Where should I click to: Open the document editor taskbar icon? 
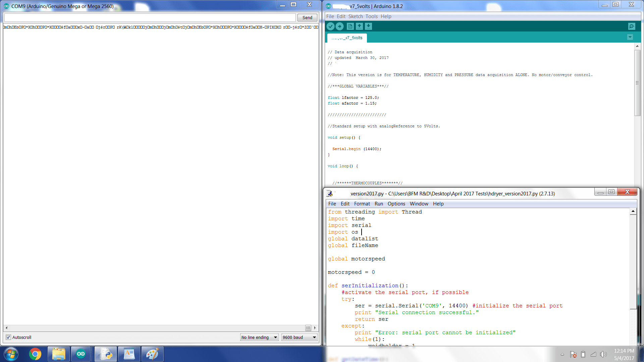[129, 354]
